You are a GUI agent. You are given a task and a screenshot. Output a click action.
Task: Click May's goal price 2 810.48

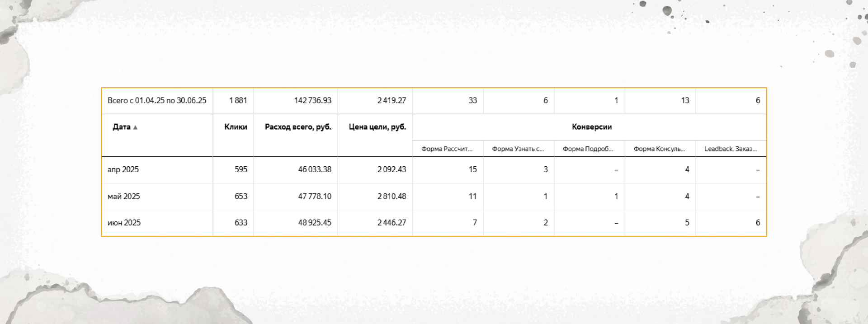[392, 196]
